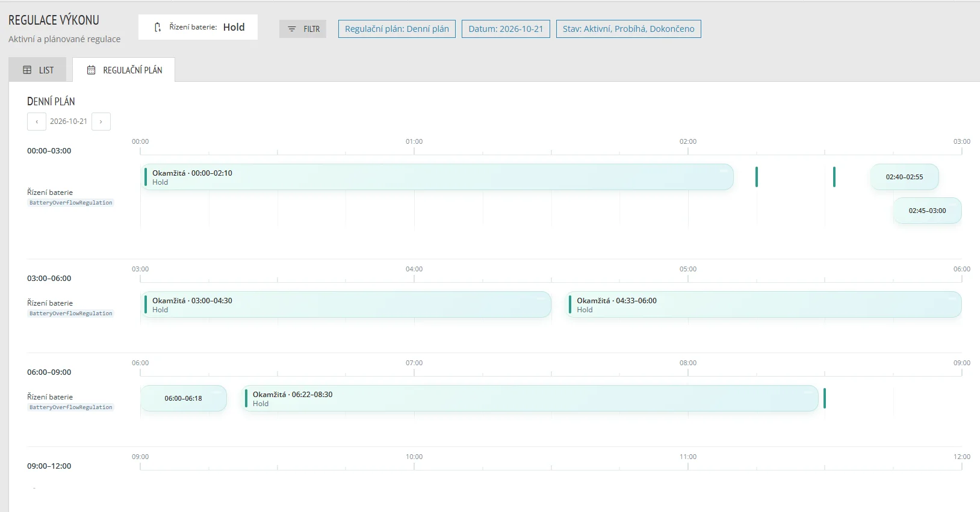The image size is (980, 512).
Task: Select the Okamžitá 04:33–06:00 Hold block
Action: click(763, 304)
